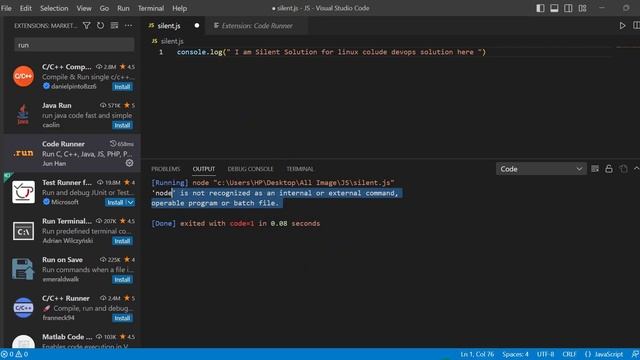The width and height of the screenshot is (640, 360).
Task: Install the C/C++ Runner extension
Action: click(122, 318)
